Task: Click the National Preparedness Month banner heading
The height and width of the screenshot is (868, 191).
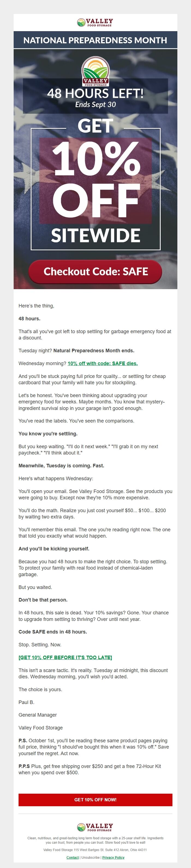Action: point(95,40)
